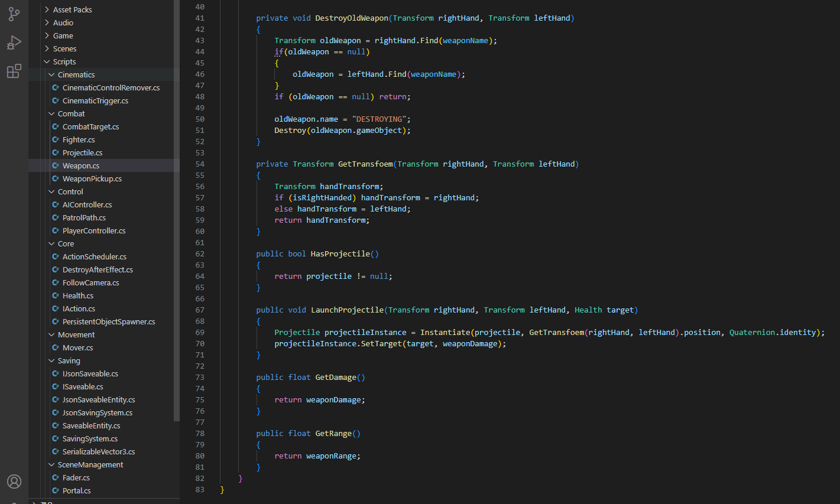Open CinematicControlRemover.cs file
This screenshot has width=840, height=504.
tap(111, 87)
